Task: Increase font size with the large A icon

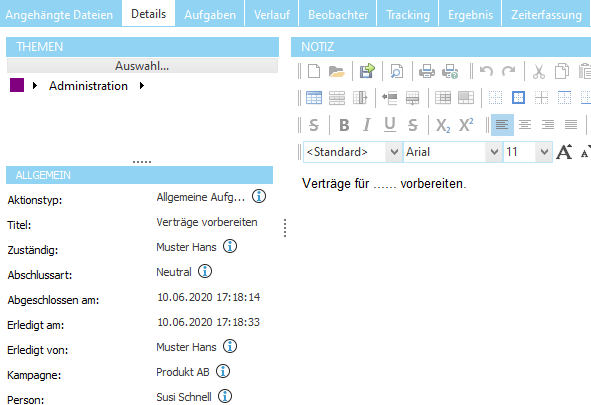Action: coord(564,152)
